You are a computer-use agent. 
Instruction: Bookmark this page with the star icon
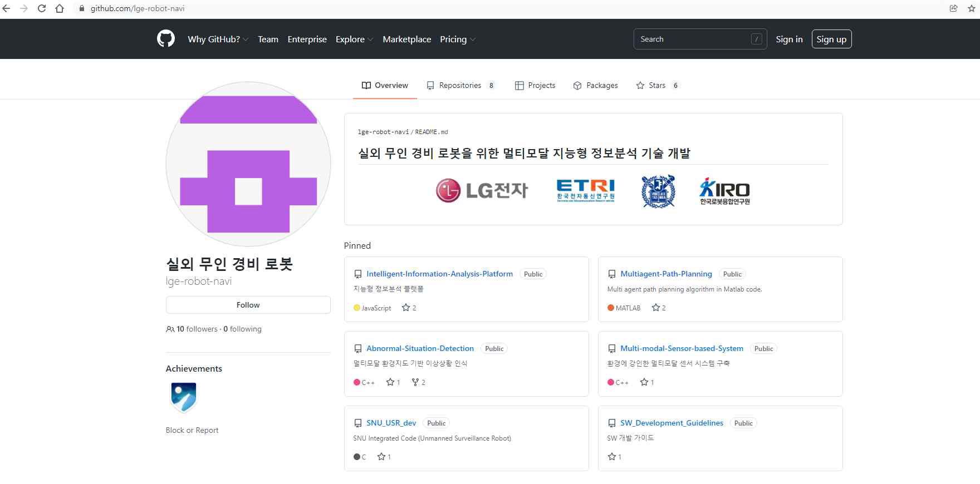pos(972,8)
